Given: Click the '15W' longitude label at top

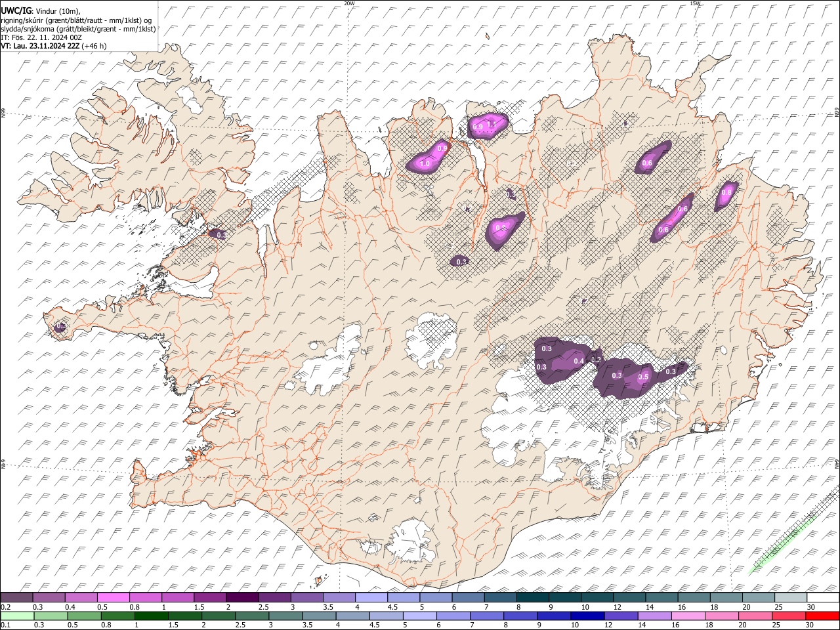Looking at the screenshot, I should coord(695,3).
